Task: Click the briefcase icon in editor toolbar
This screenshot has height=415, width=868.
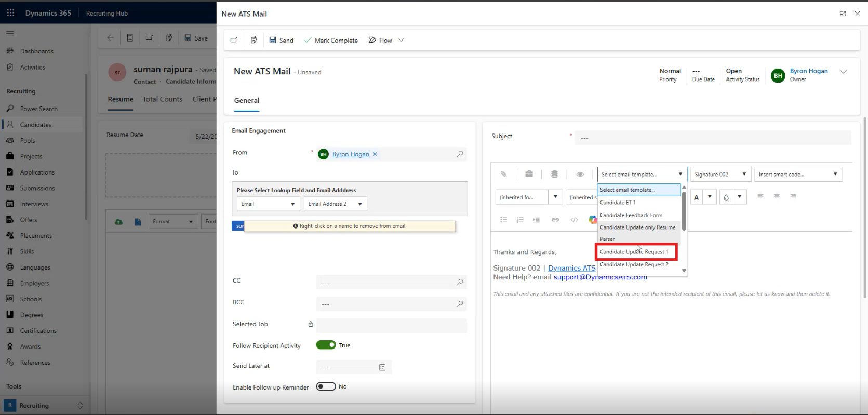Action: coord(529,174)
